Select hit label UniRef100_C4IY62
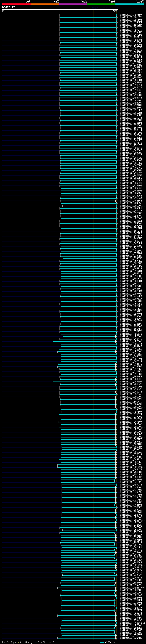146x644 pixels. pyautogui.click(x=131, y=354)
